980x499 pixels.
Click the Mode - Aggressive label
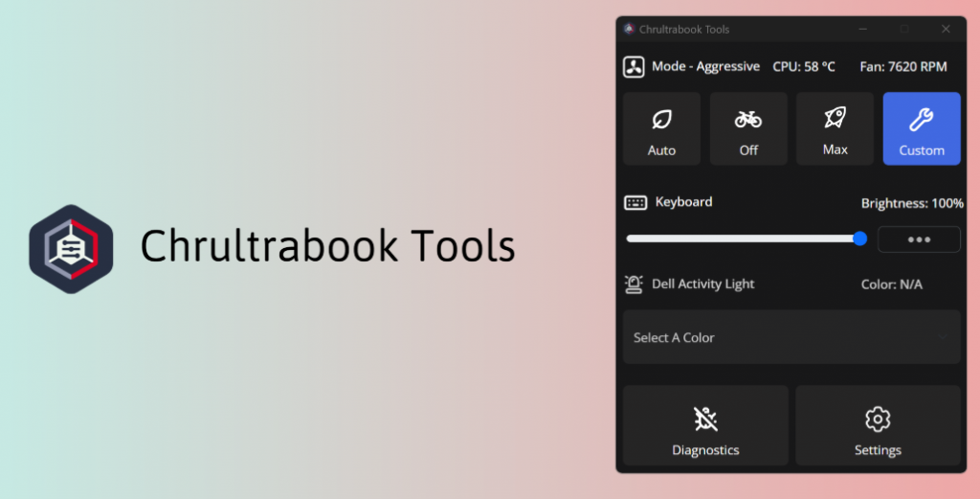[x=705, y=67]
